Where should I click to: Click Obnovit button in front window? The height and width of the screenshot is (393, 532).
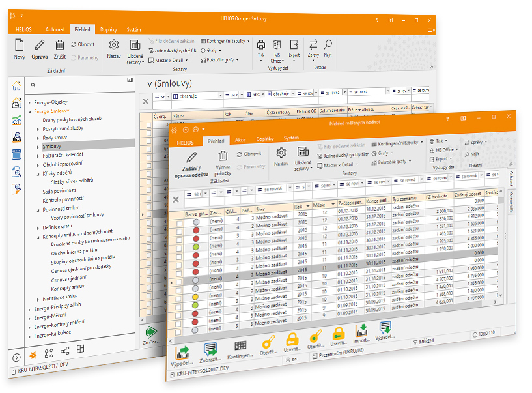click(x=248, y=154)
